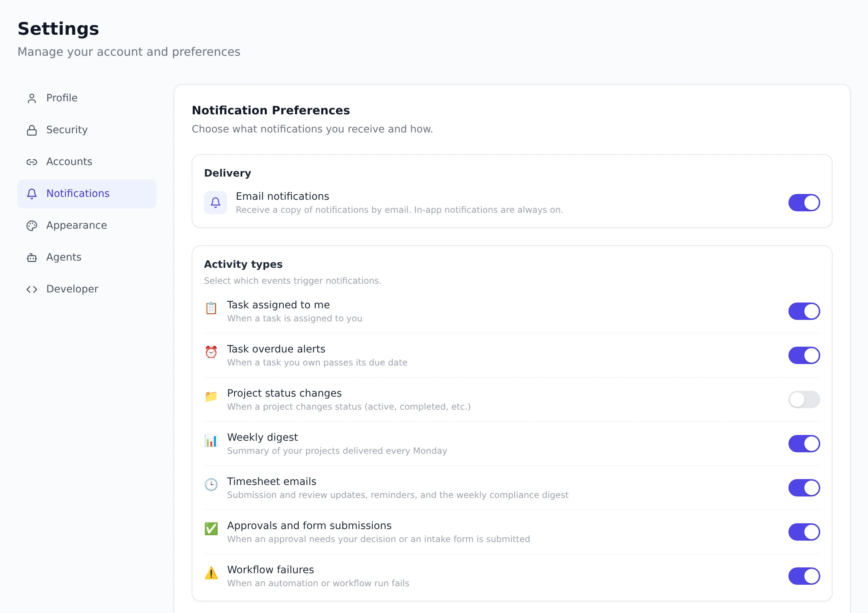This screenshot has height=613, width=868.
Task: Disable Timesheet emails toggle
Action: point(804,488)
